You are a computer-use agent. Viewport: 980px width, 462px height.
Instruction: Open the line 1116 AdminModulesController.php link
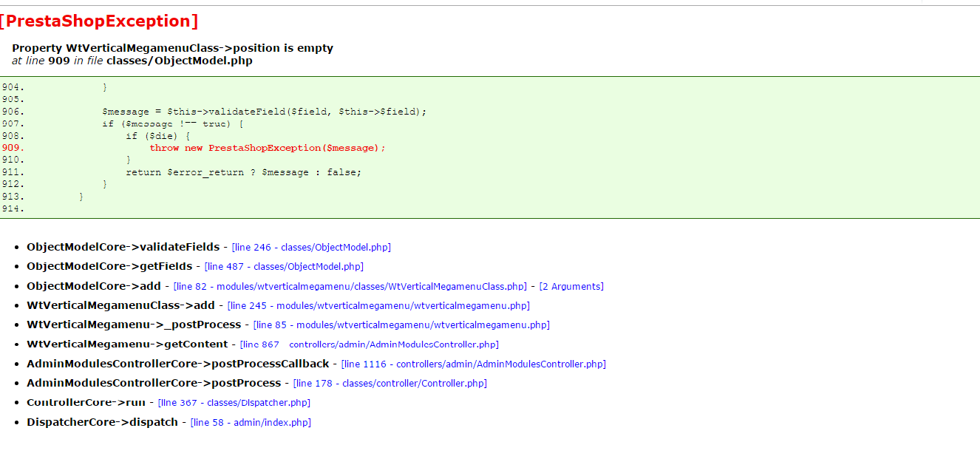474,364
